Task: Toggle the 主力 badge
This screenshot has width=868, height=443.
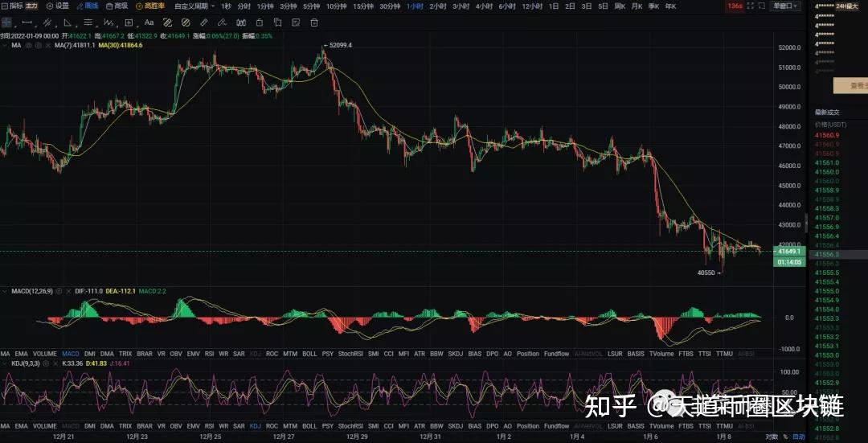Action: (31, 6)
